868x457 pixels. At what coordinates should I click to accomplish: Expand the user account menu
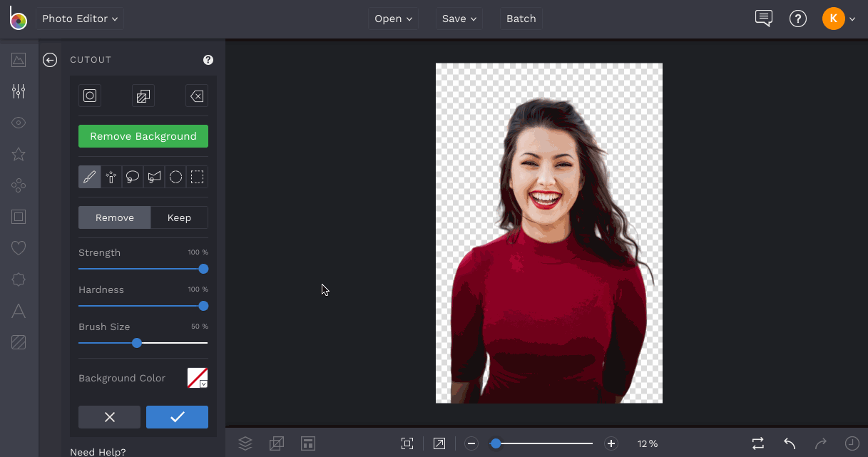point(839,19)
